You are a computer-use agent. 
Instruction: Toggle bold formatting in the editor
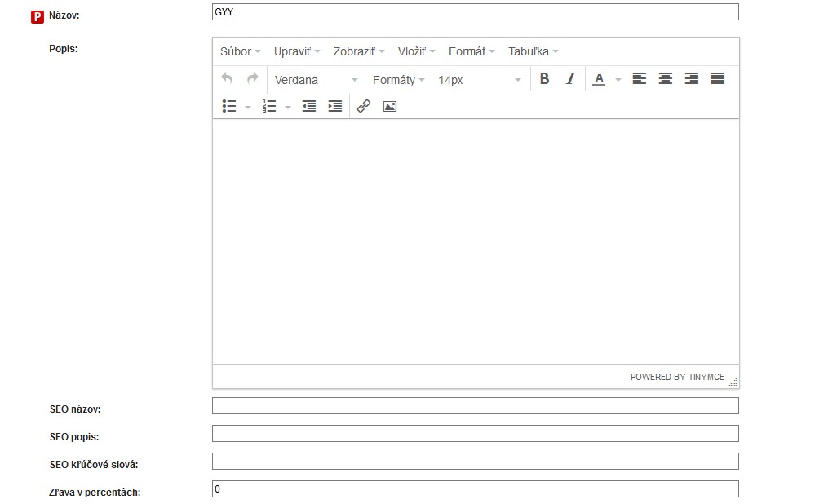click(545, 79)
